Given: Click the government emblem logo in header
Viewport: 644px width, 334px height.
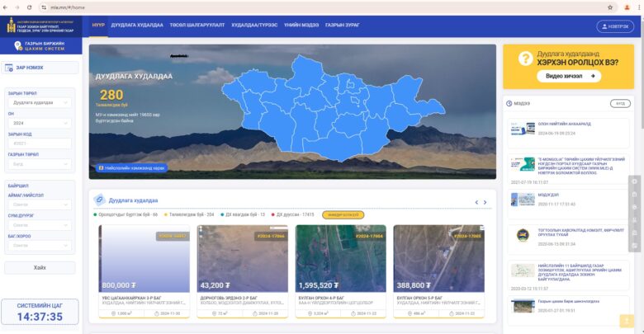Looking at the screenshot, I should (x=12, y=26).
